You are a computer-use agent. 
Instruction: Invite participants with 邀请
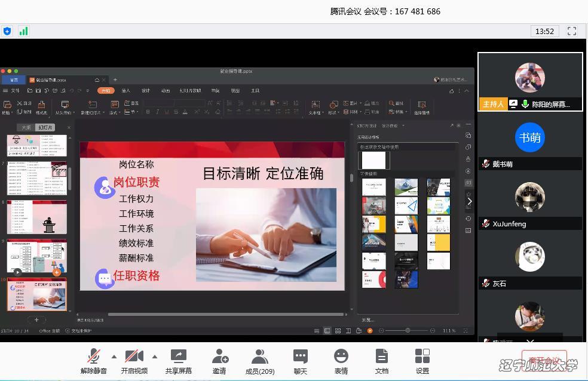coord(219,361)
